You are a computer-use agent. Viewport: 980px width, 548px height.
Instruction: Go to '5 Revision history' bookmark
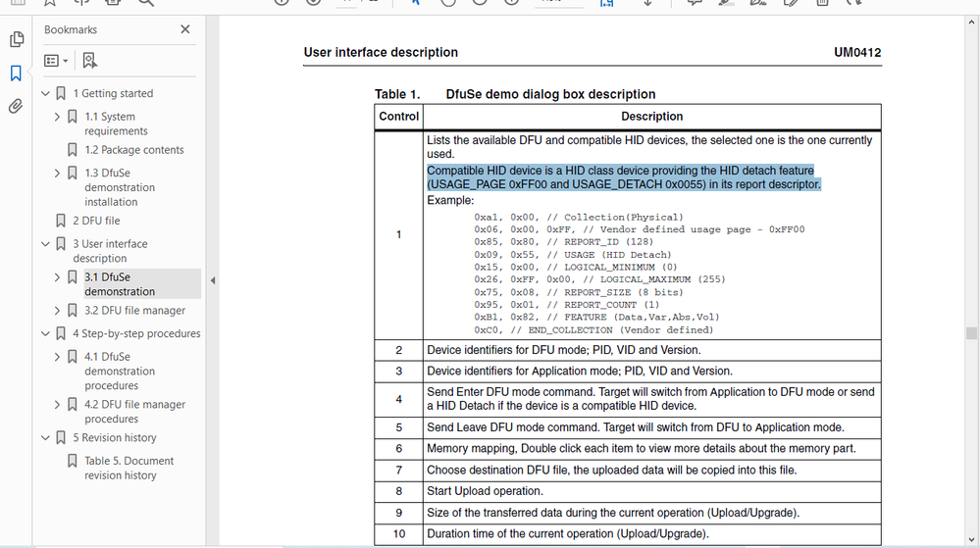pyautogui.click(x=115, y=437)
